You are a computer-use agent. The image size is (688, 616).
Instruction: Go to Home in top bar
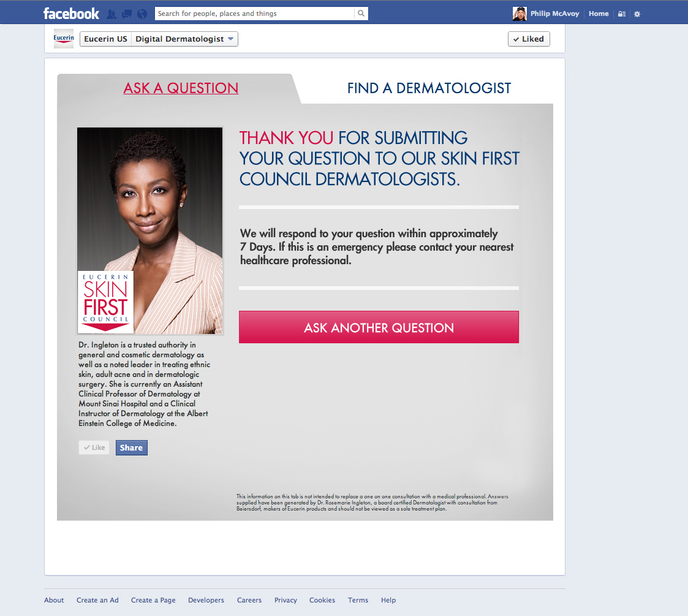(599, 13)
